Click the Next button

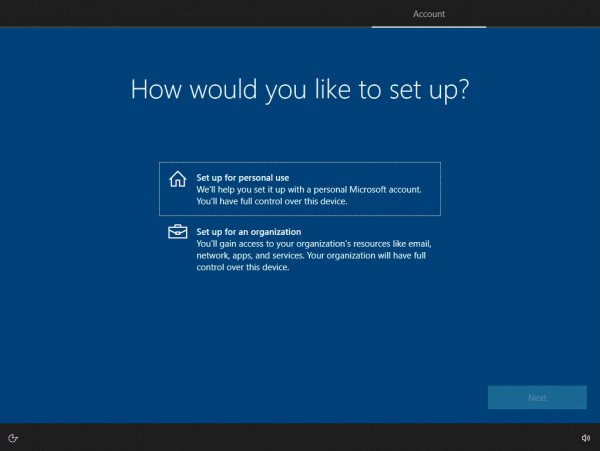click(537, 397)
